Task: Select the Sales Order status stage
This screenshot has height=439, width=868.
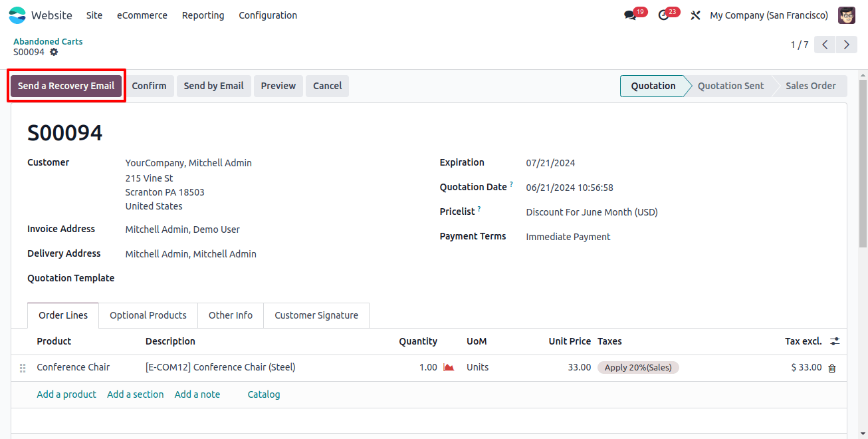Action: point(811,86)
